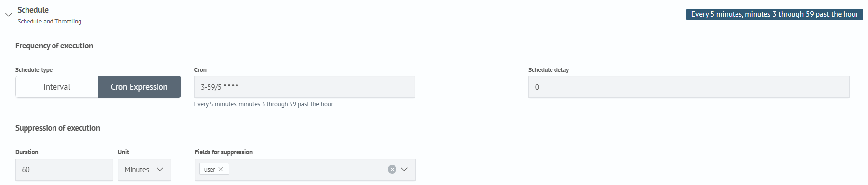
Task: Click the Minutes text in Unit selector
Action: click(x=136, y=169)
